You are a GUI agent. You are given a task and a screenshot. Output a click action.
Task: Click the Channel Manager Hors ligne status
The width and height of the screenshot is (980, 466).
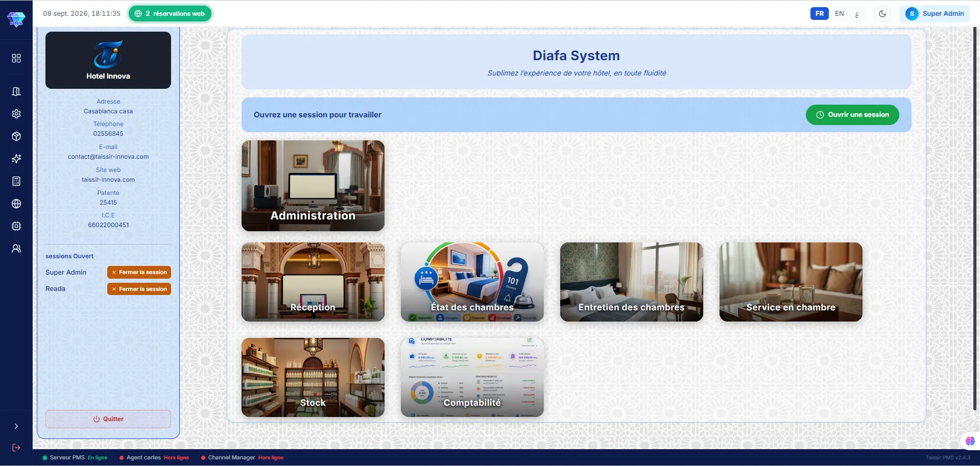(x=243, y=458)
